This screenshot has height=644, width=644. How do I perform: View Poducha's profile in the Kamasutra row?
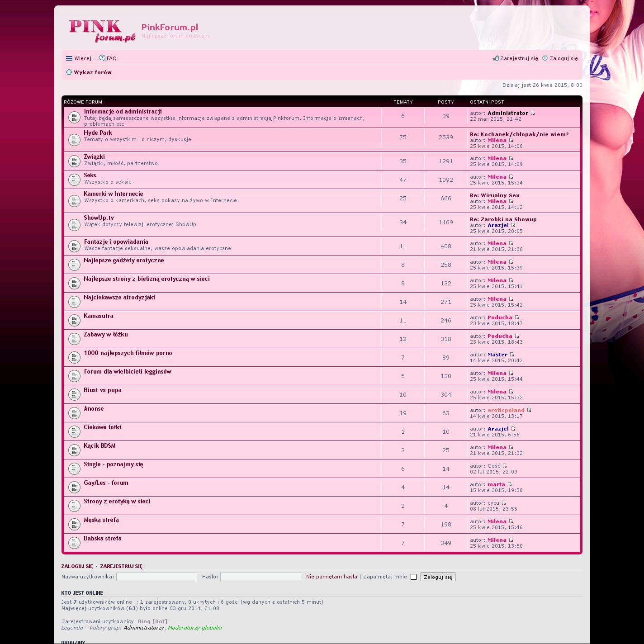[500, 317]
